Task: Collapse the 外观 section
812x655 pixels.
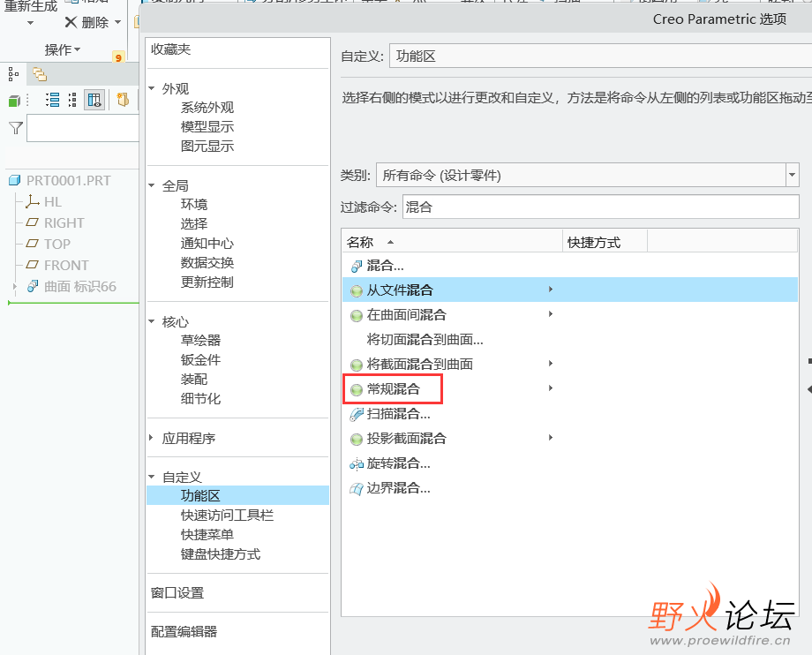Action: (x=152, y=88)
